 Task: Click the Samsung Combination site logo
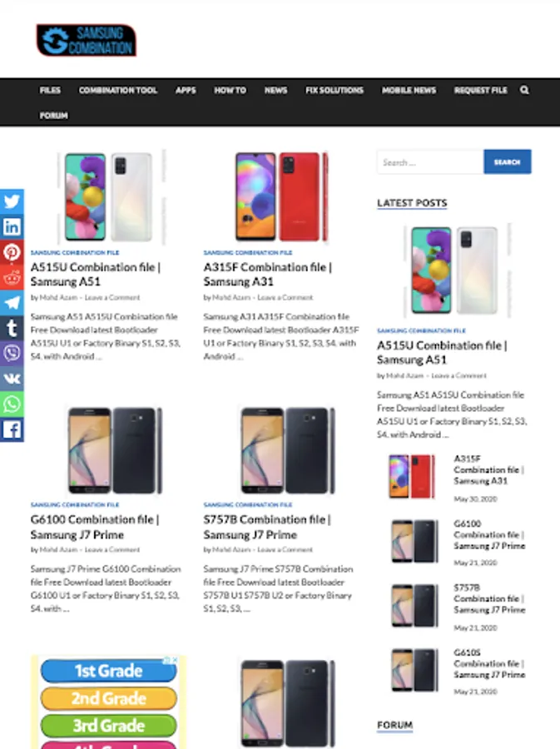[x=87, y=40]
